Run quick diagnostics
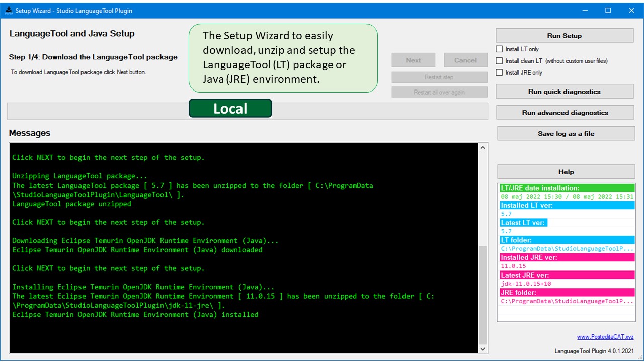 coord(564,92)
